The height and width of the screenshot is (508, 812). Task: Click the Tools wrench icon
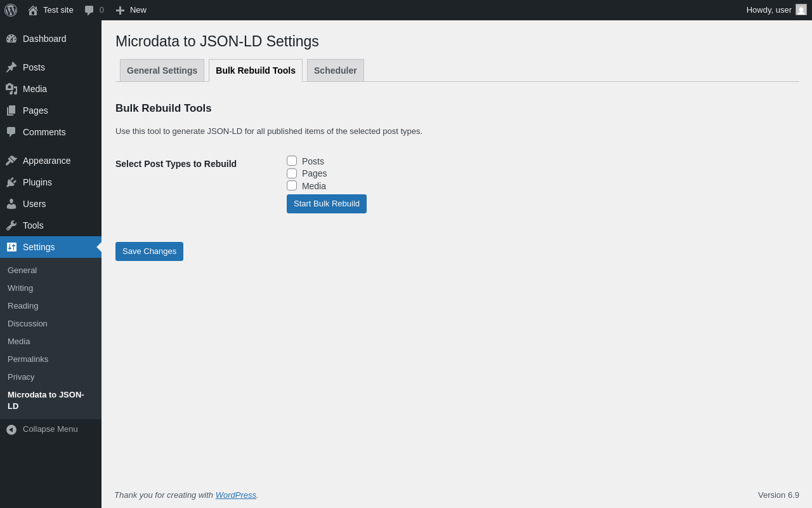click(11, 225)
